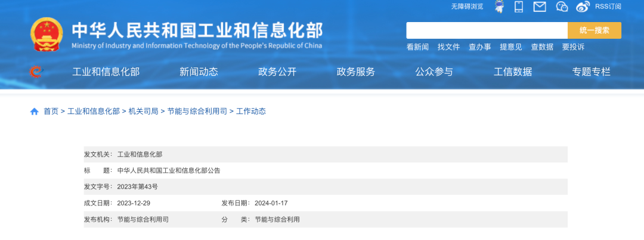Click the 找文件 quick link

point(448,47)
